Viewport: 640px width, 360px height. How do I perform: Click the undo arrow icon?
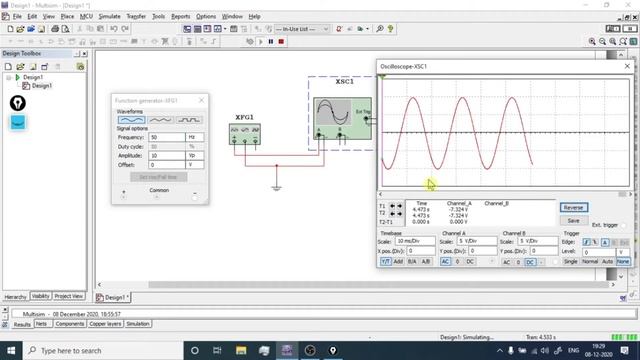(x=114, y=29)
